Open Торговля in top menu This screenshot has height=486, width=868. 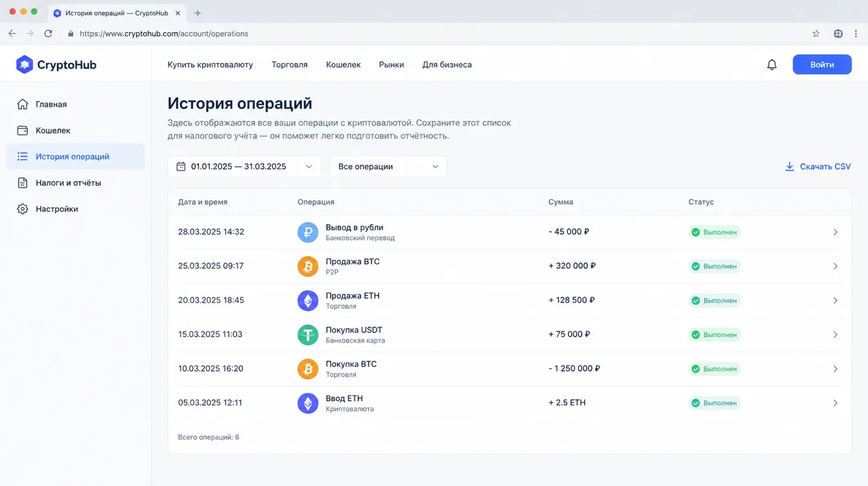(x=289, y=65)
